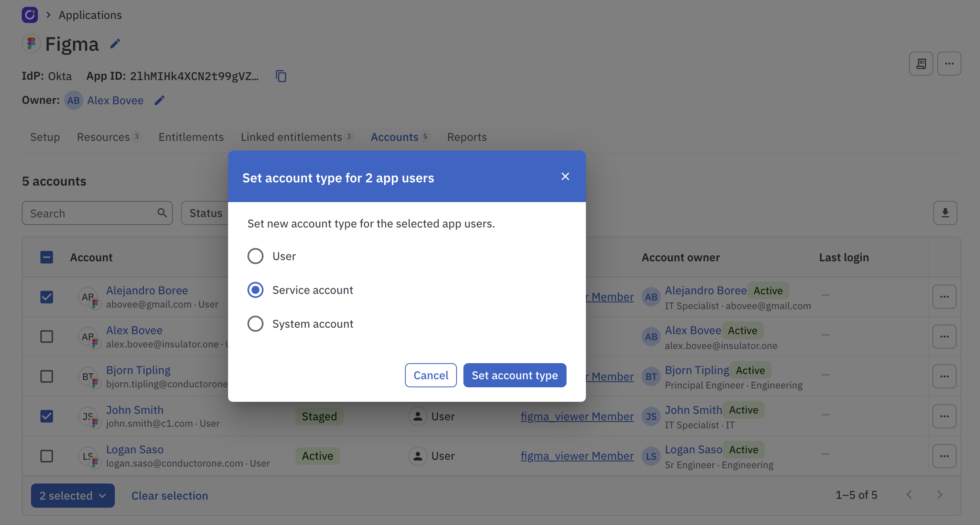
Task: Close the Set account type dialog
Action: click(565, 176)
